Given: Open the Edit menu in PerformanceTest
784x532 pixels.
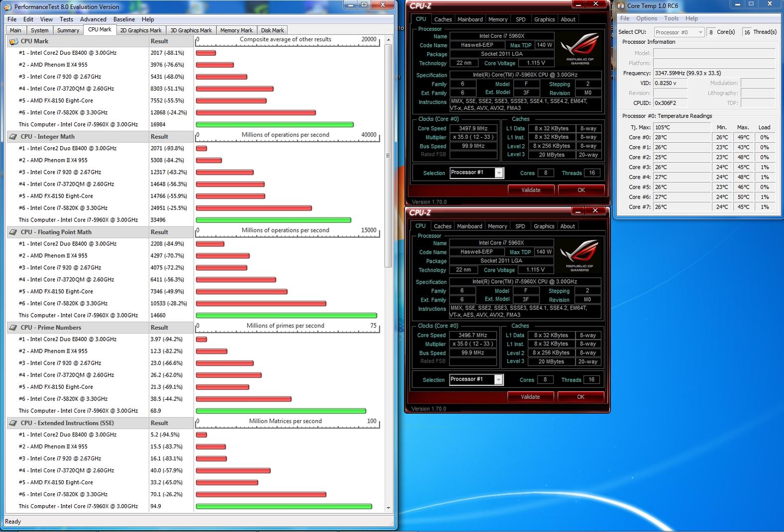Looking at the screenshot, I should click(x=28, y=19).
